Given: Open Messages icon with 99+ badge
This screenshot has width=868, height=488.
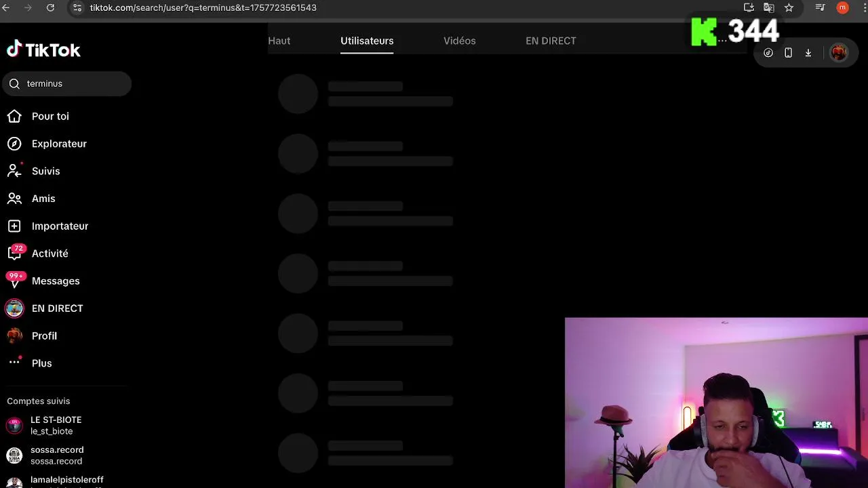Looking at the screenshot, I should click(16, 280).
